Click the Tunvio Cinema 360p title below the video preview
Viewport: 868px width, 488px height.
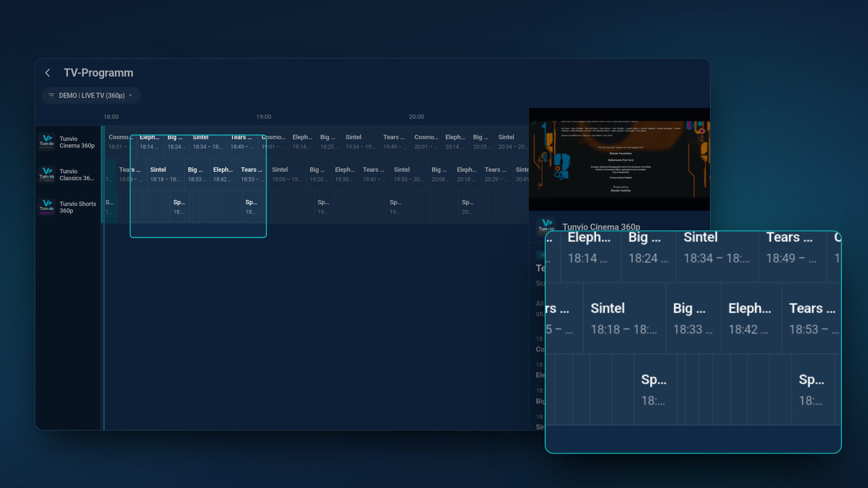pos(601,227)
